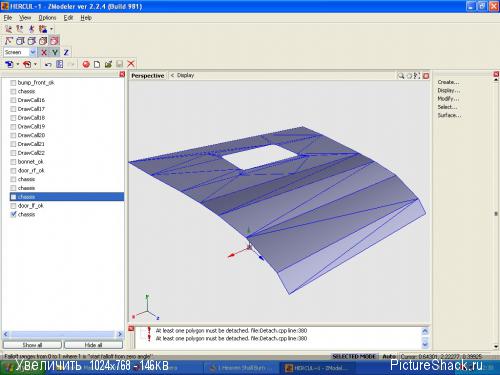The height and width of the screenshot is (375, 500).
Task: Open the Options menu
Action: point(47,18)
